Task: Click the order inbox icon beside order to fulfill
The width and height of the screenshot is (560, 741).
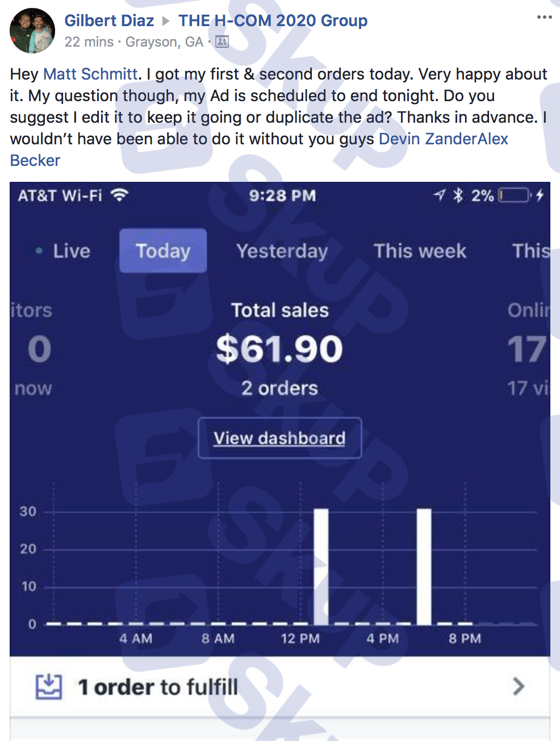Action: (49, 686)
